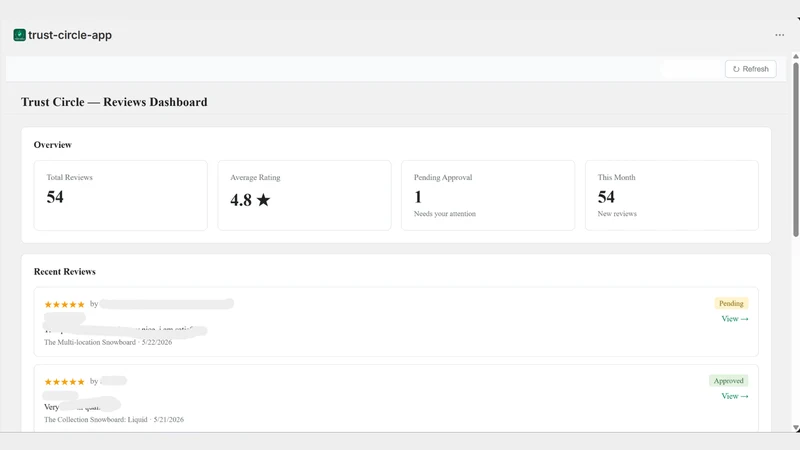Click the trust-circle-app green logo icon

pyautogui.click(x=19, y=35)
